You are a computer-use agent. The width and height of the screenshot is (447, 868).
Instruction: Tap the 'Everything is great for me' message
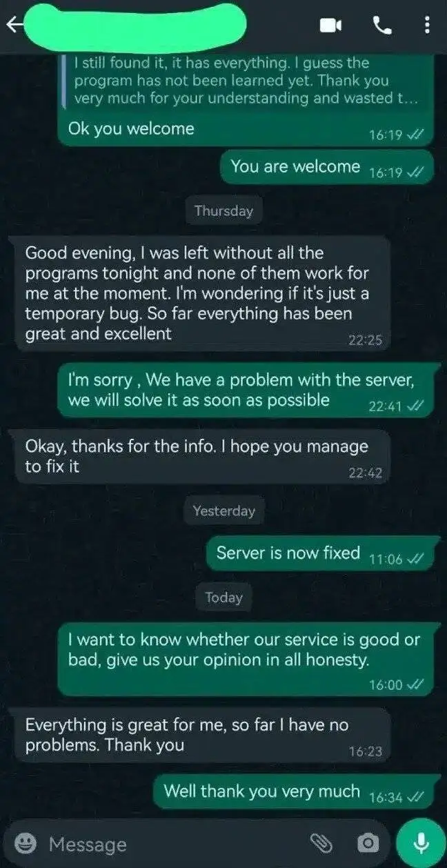[203, 736]
